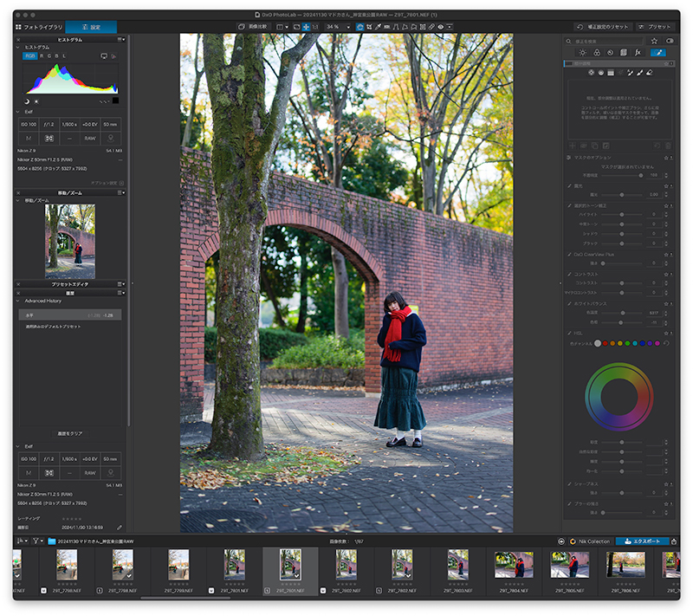The height and width of the screenshot is (616, 693).
Task: Adjust the ハイライト highlights slider
Action: point(621,214)
